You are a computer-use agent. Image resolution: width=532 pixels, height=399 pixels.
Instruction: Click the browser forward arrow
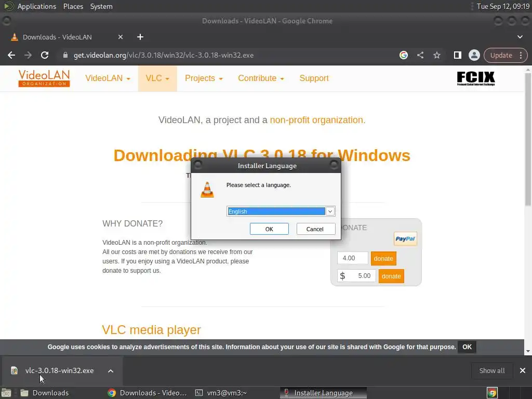click(28, 55)
